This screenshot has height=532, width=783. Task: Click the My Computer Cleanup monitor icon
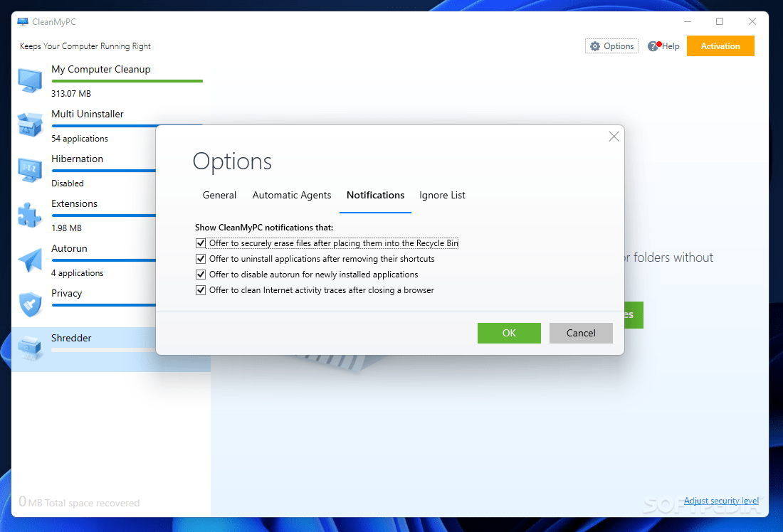[30, 81]
